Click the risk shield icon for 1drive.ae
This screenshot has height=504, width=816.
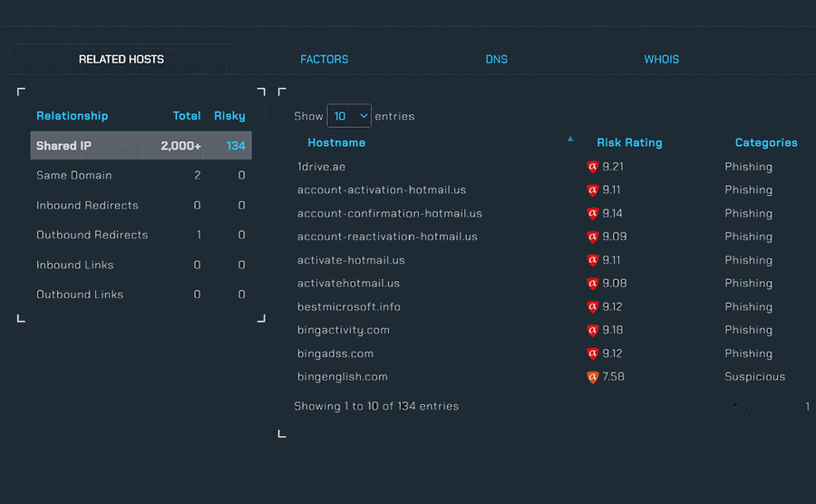[593, 167]
